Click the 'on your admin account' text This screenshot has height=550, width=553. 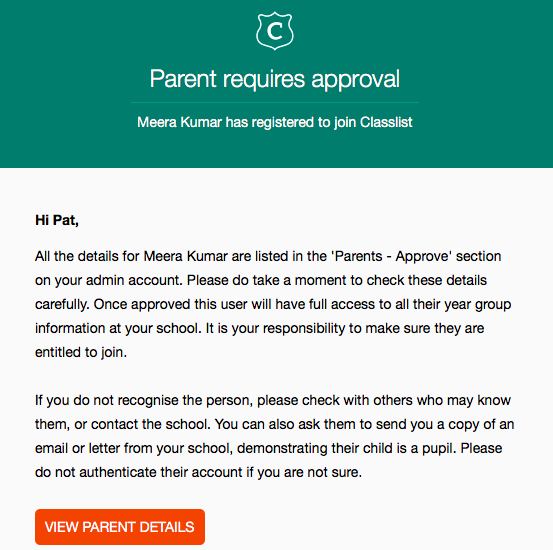(109, 280)
